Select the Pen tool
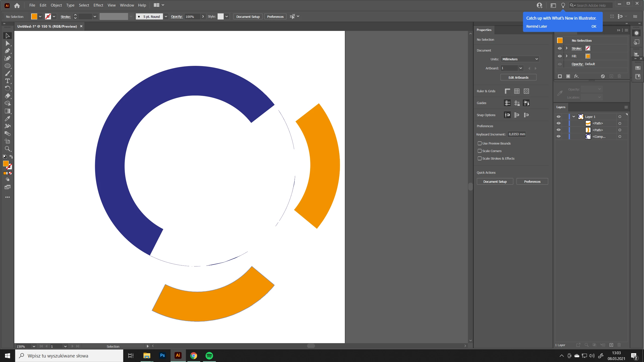This screenshot has height=362, width=644. 8,51
